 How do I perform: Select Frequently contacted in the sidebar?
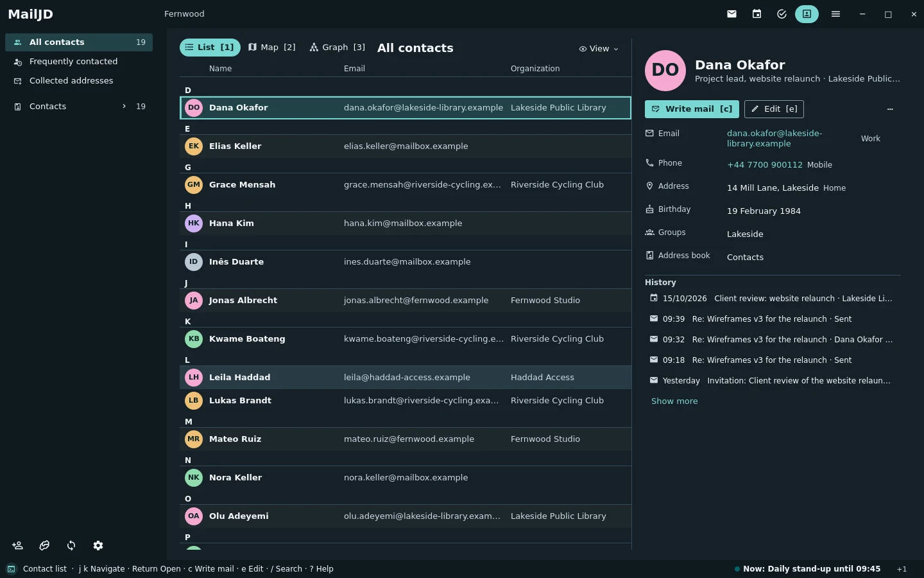coord(79,62)
